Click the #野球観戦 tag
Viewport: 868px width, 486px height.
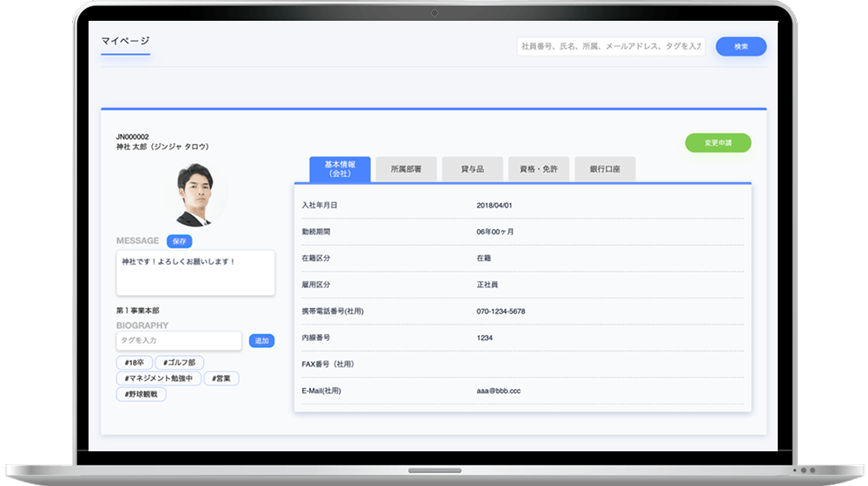point(141,394)
